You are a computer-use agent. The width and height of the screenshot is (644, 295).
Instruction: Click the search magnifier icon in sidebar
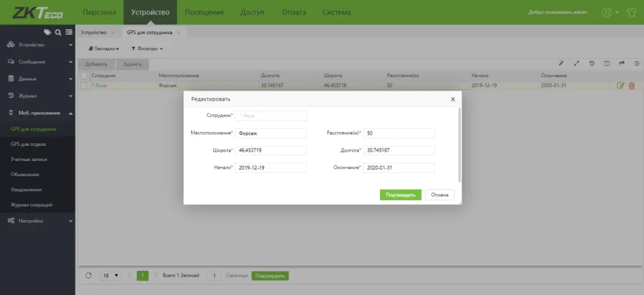[58, 32]
